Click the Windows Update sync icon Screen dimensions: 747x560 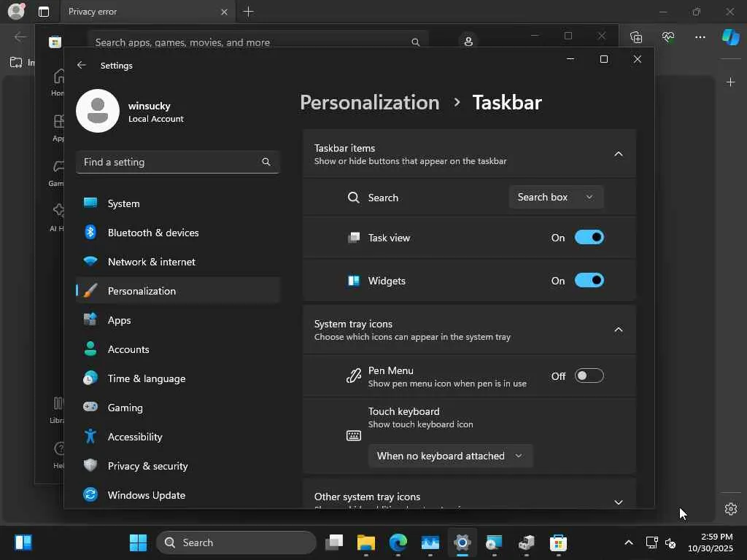tap(90, 495)
